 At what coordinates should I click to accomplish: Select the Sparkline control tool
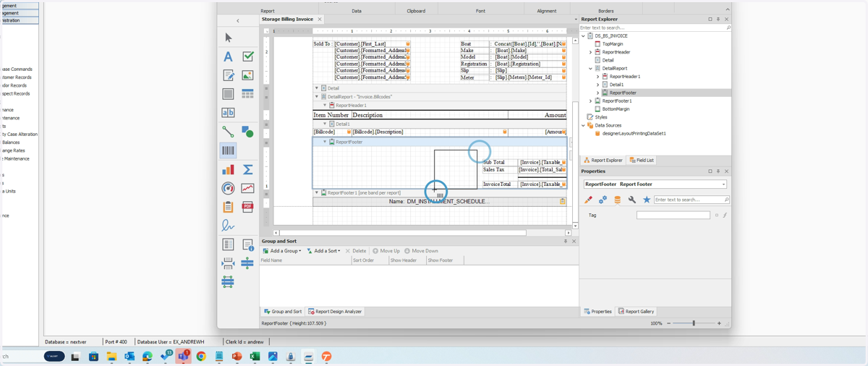[x=247, y=188]
